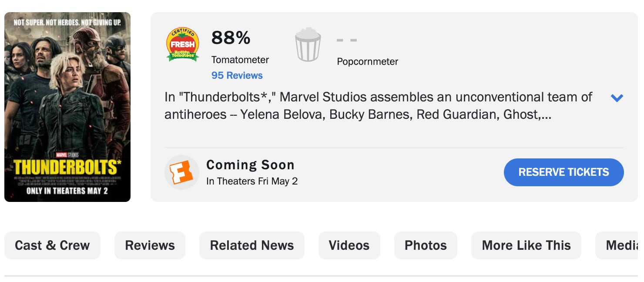This screenshot has width=644, height=282.
Task: Click the Popcornmeter label
Action: pyautogui.click(x=367, y=62)
